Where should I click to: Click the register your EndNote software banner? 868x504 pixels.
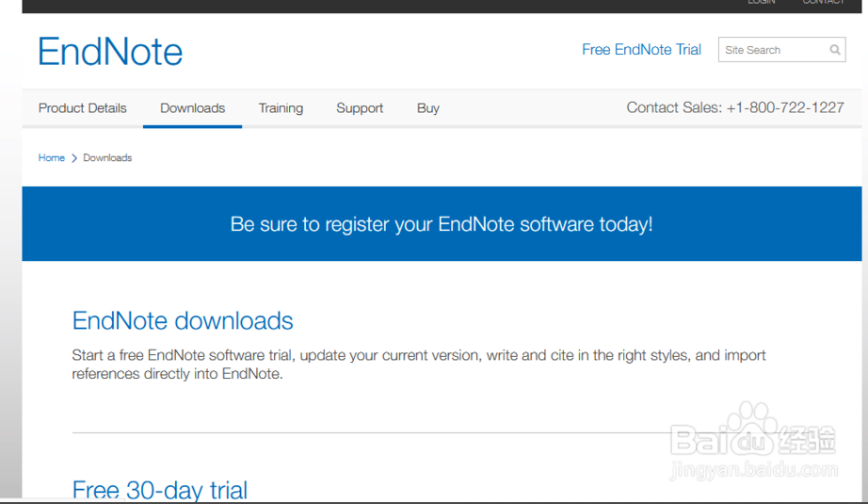[x=442, y=224]
